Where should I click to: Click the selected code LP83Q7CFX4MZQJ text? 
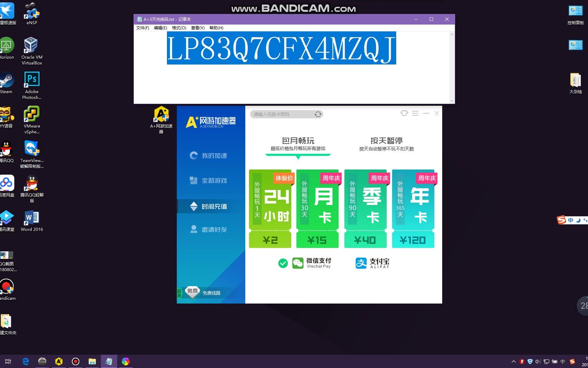pyautogui.click(x=281, y=48)
